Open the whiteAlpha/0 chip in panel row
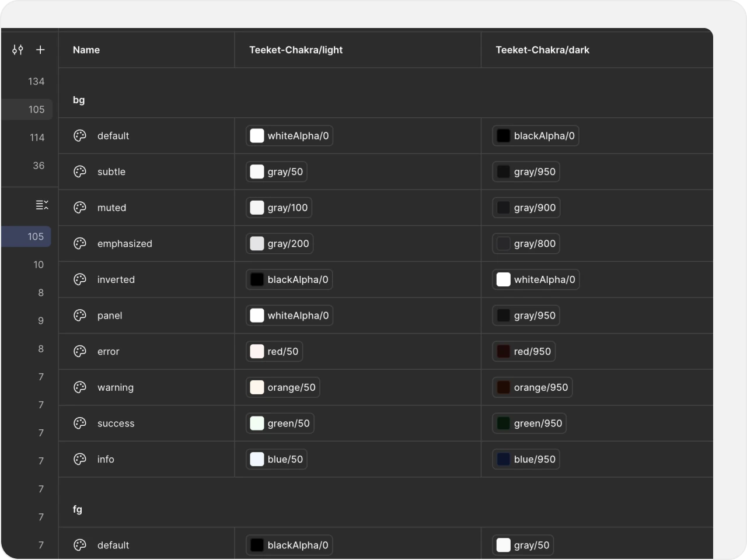 coord(289,316)
